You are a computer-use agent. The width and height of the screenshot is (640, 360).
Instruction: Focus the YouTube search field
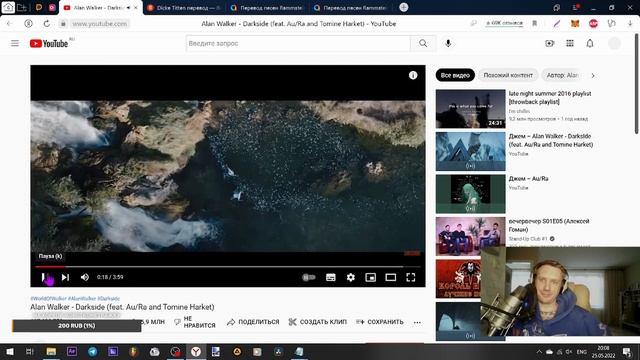point(298,43)
